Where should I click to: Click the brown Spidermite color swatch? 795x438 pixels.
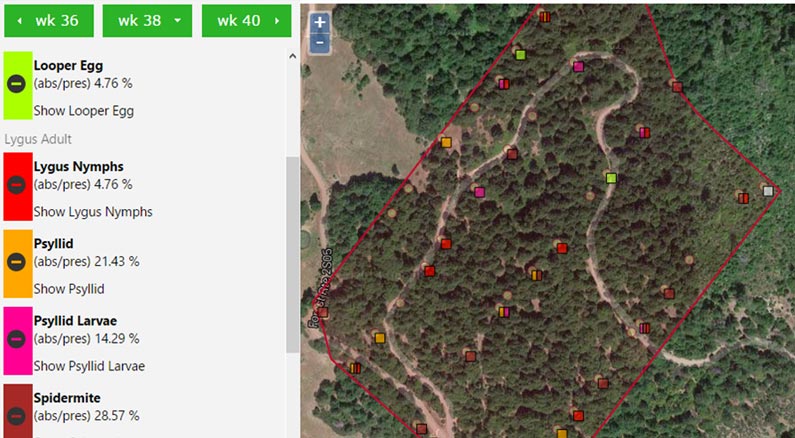tap(18, 411)
